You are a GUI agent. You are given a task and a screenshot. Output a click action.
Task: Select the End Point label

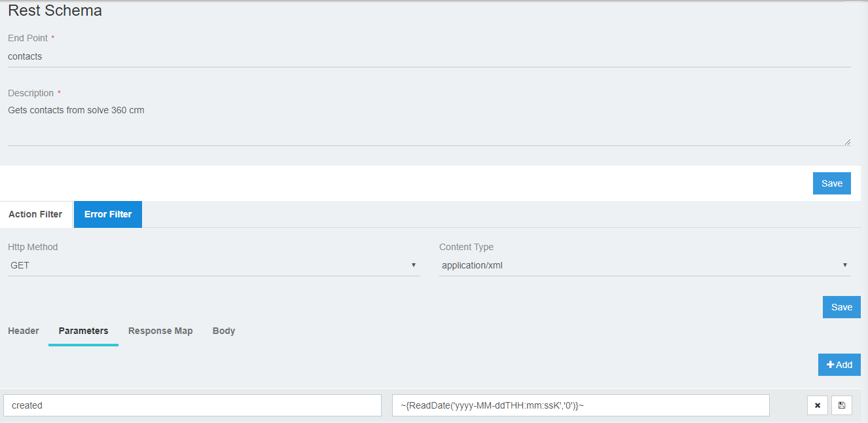pyautogui.click(x=28, y=38)
